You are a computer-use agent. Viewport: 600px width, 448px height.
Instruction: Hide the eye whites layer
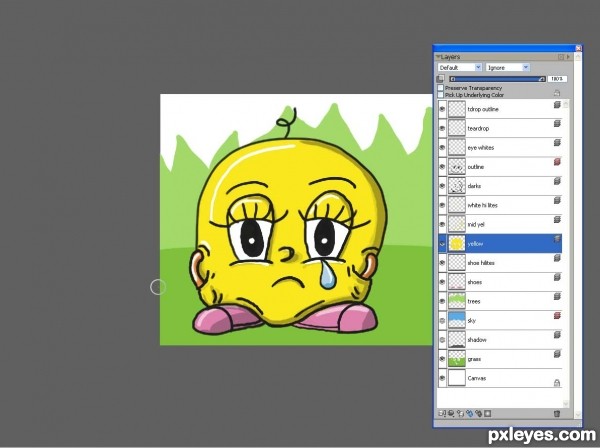pos(442,147)
